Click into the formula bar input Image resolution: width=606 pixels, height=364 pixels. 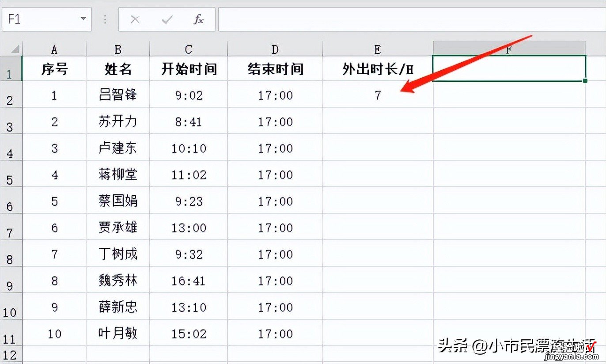412,19
